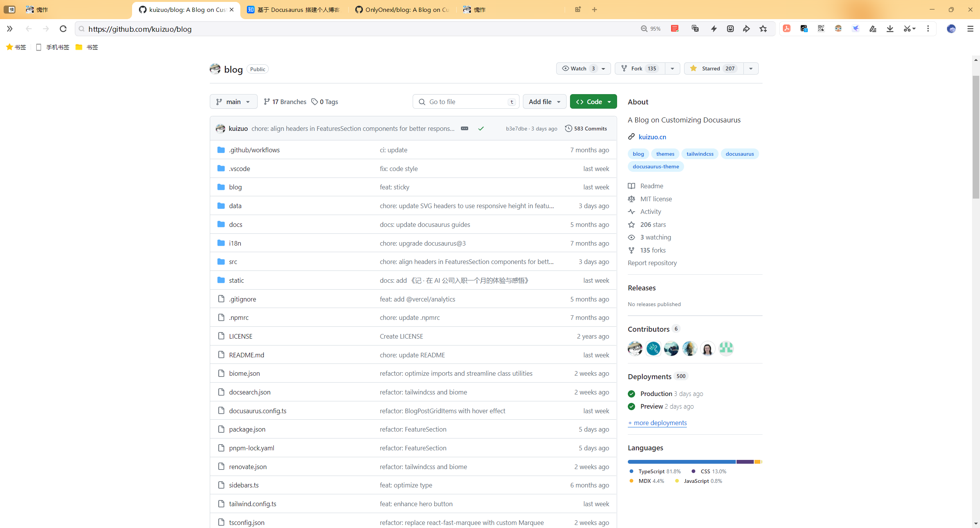View the Production deployment

coord(656,394)
